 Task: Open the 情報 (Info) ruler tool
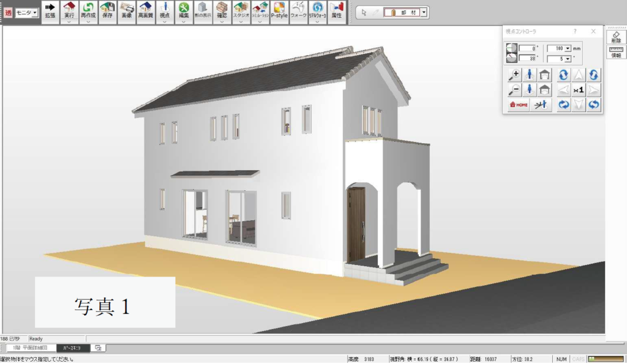[615, 51]
